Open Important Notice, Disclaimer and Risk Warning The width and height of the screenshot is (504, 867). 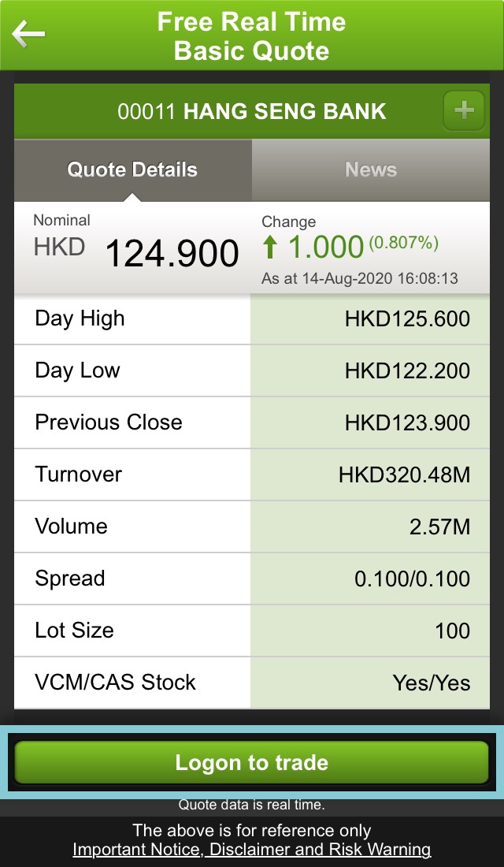pos(252,849)
